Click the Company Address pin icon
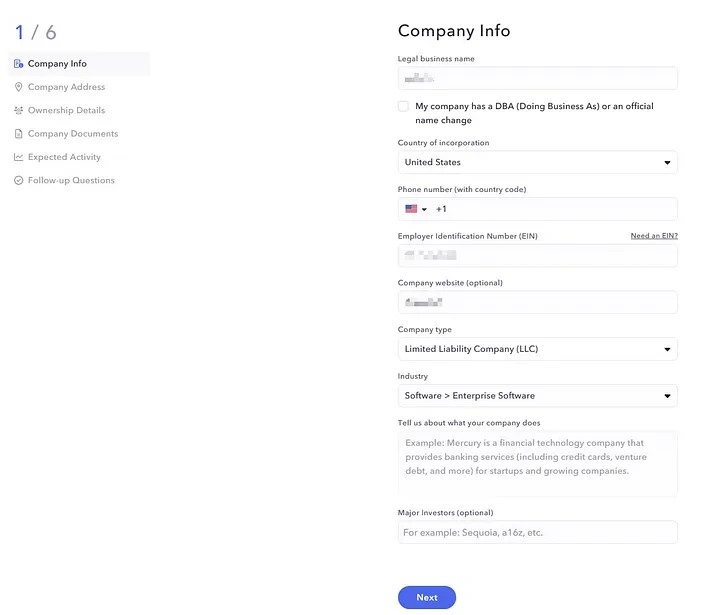 [x=18, y=87]
